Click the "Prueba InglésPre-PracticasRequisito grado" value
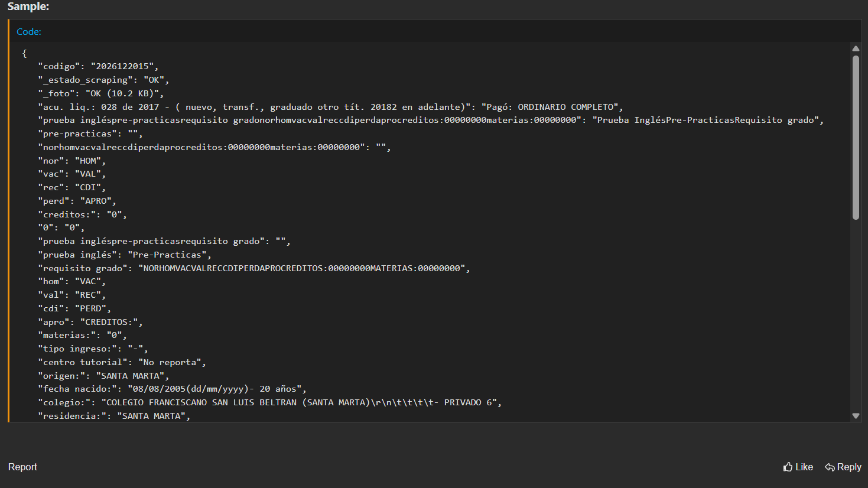Image resolution: width=868 pixels, height=488 pixels. pyautogui.click(x=706, y=120)
